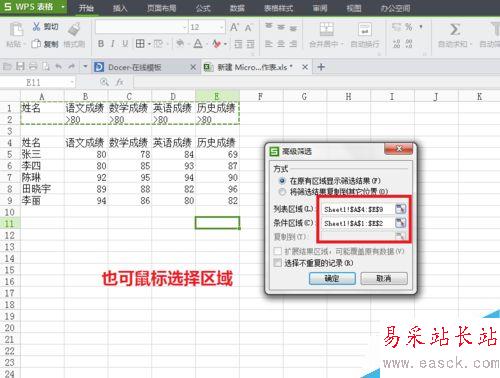Click the AutoSum (自动求和) sigma icon

click(x=455, y=29)
